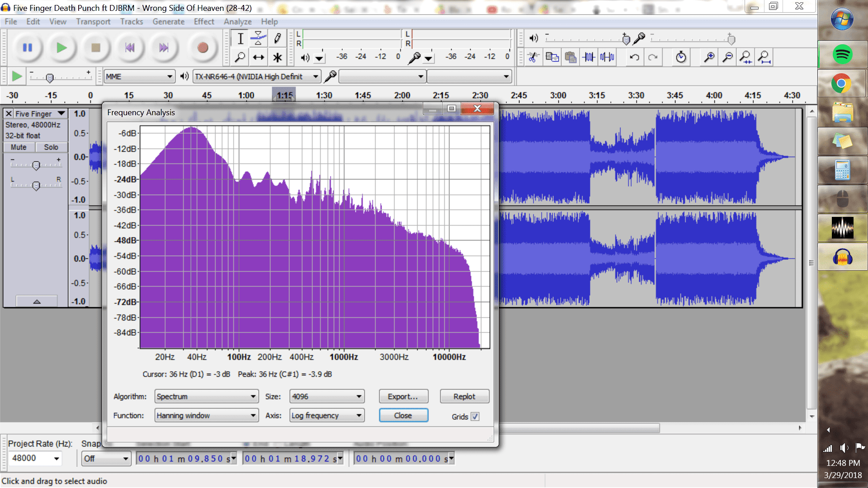Click the Copy icon in edit toolbar
This screenshot has height=488, width=868.
coord(552,57)
